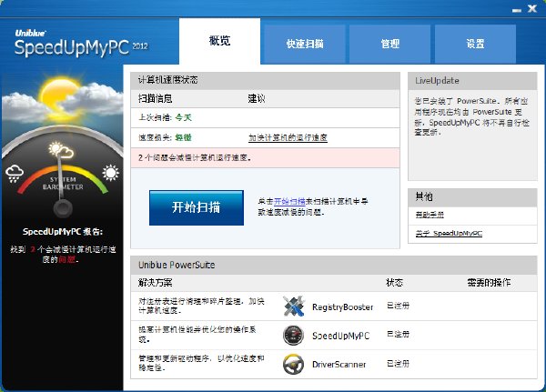This screenshot has height=392, width=546.
Task: Click the 需要的操作 column header
Action: pyautogui.click(x=489, y=282)
